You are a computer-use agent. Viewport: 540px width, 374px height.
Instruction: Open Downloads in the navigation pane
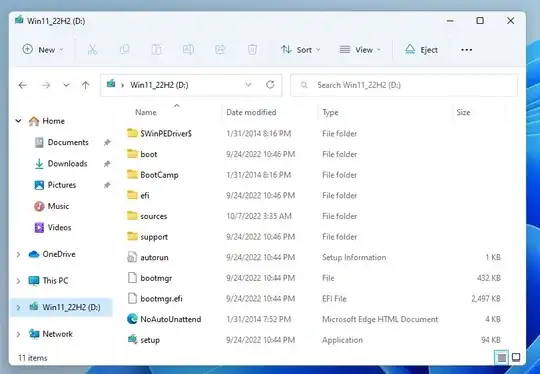pyautogui.click(x=68, y=164)
